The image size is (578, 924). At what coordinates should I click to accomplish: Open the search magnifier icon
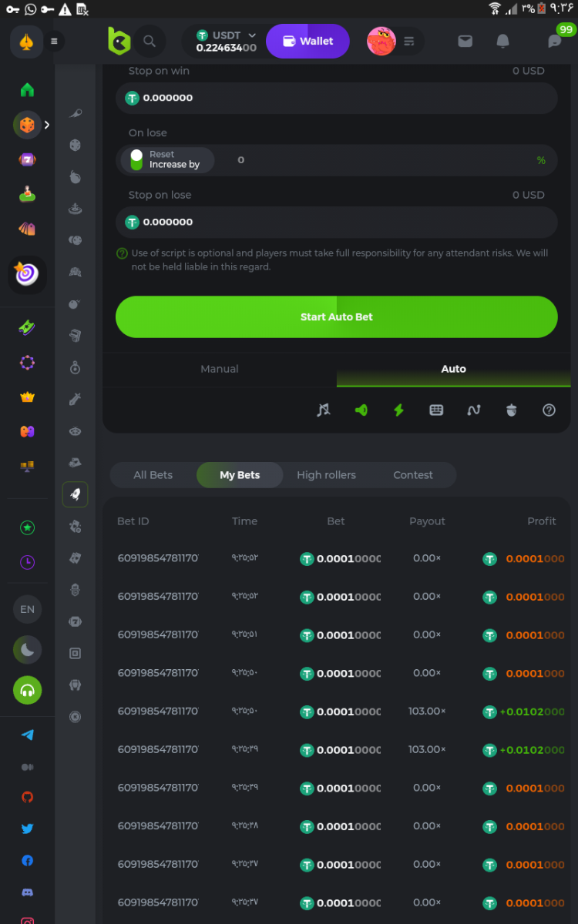[x=150, y=42]
